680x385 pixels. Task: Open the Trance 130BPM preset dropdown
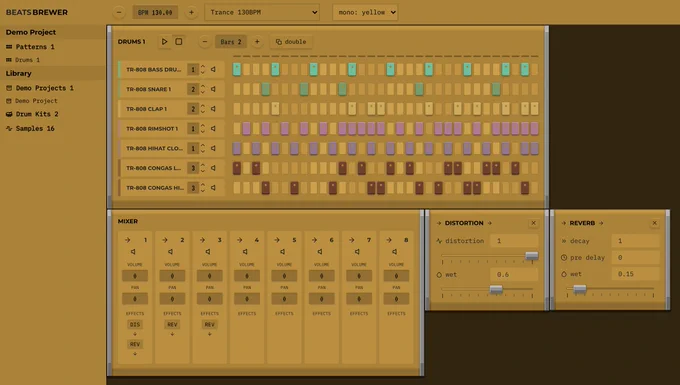tap(262, 13)
